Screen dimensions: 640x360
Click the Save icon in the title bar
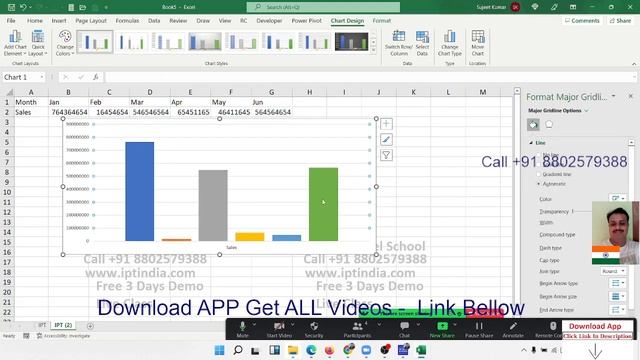coord(11,7)
